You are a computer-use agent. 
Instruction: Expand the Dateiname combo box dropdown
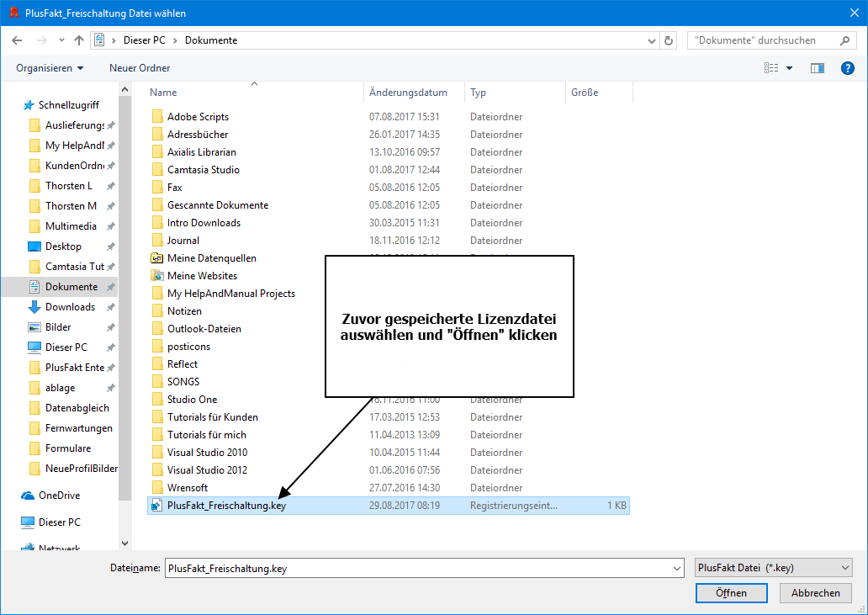tap(676, 569)
